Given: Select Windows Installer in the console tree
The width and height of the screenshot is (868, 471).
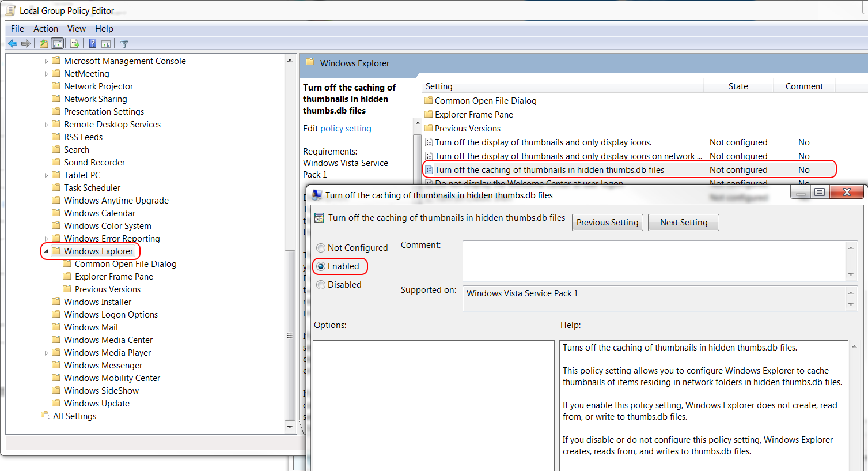Looking at the screenshot, I should click(x=97, y=302).
